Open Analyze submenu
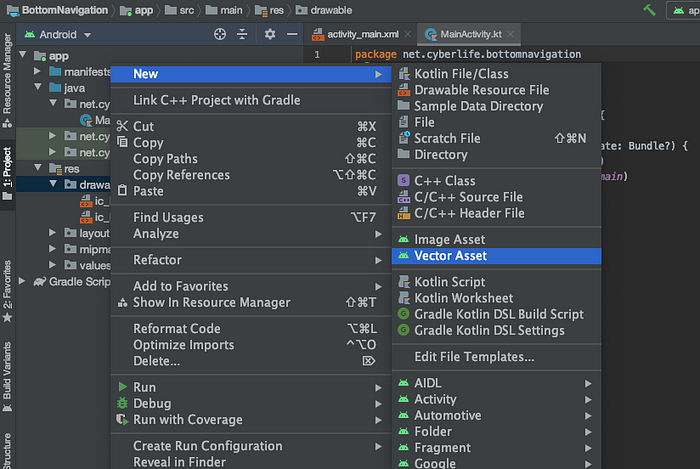700x469 pixels. [251, 233]
